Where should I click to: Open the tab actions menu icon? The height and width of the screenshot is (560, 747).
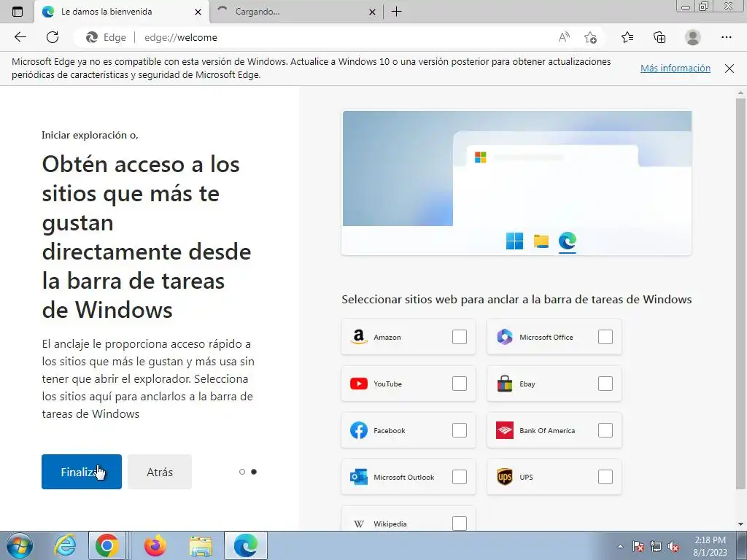click(18, 12)
